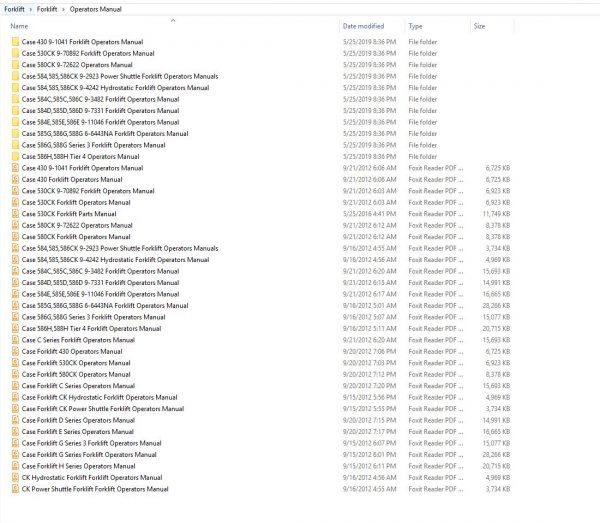This screenshot has height=523, width=600.
Task: Click the date 9/20/2012 7:06 PM
Action: tap(369, 351)
